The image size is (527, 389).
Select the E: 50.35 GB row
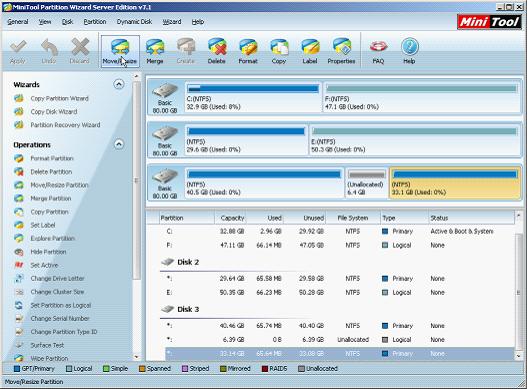[337, 293]
